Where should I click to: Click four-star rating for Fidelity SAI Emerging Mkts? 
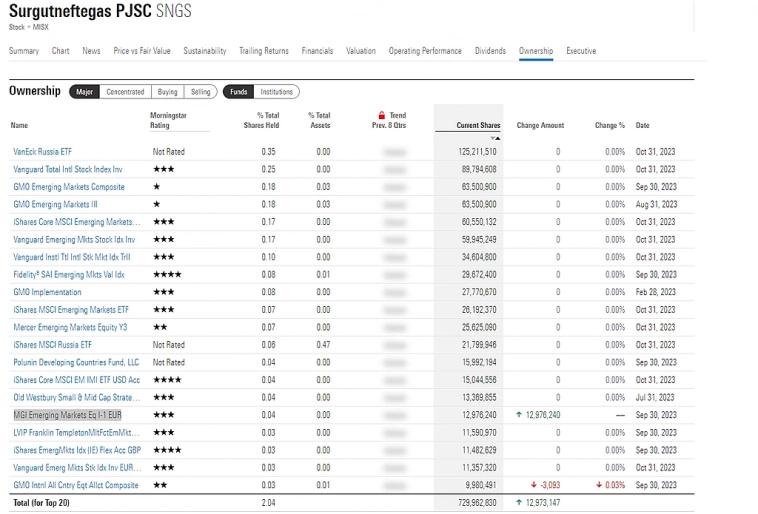[166, 274]
